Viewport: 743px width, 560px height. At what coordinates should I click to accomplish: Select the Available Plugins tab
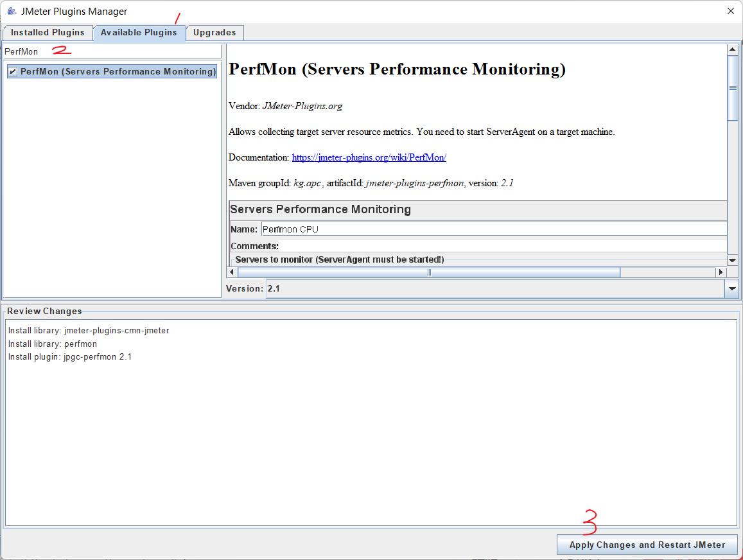[139, 33]
